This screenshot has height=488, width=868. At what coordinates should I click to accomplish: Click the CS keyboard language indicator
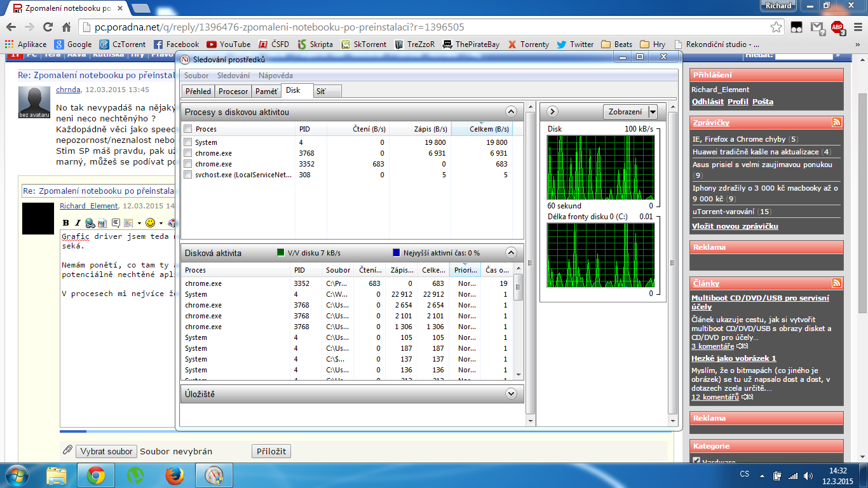(744, 475)
